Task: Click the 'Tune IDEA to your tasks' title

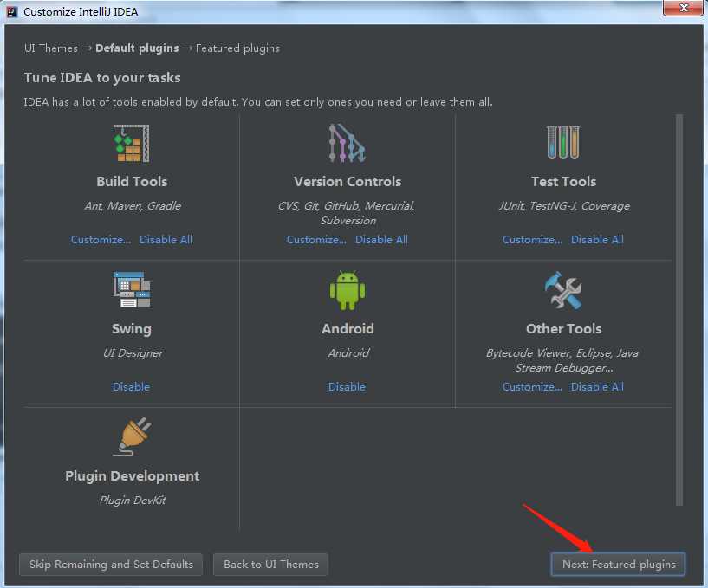Action: click(x=102, y=78)
